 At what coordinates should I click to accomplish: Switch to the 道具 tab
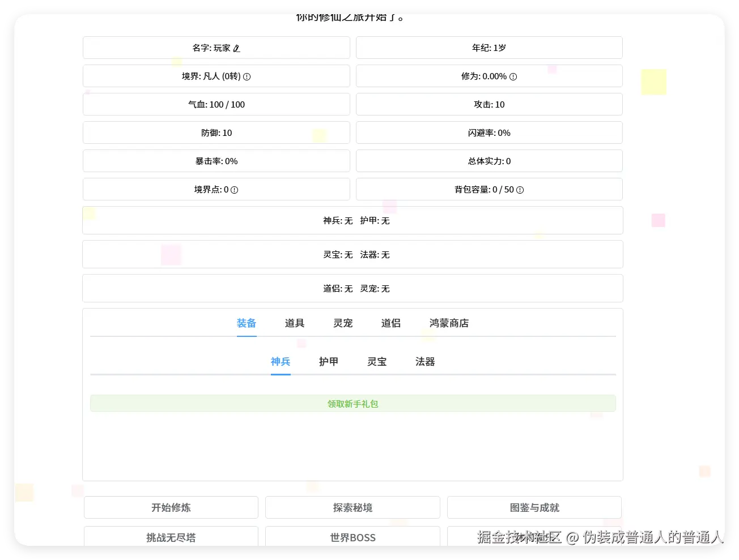point(294,323)
